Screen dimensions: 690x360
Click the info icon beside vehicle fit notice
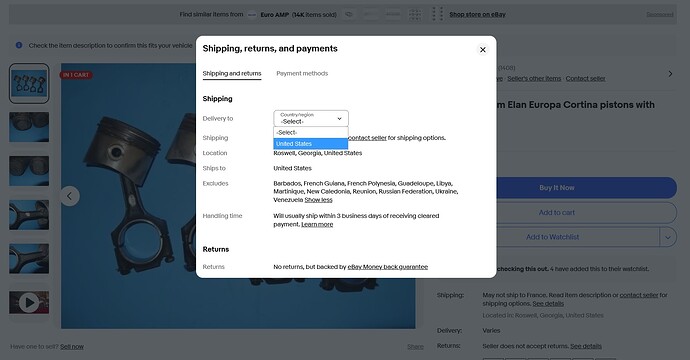click(x=19, y=45)
